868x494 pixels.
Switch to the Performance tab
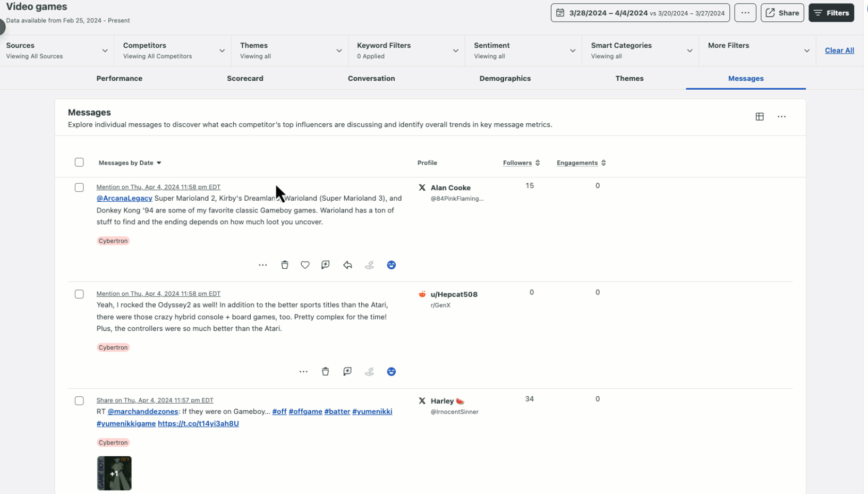[119, 79]
